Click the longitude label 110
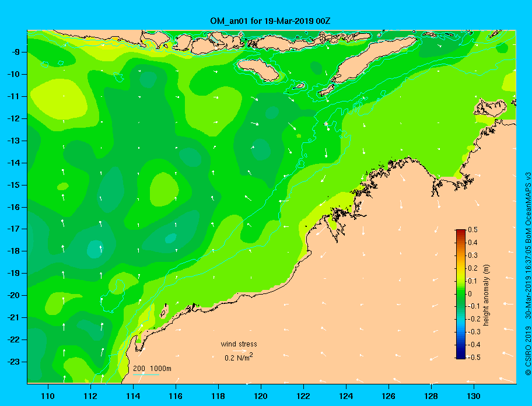Viewport: 532px width, 406px height. tap(48, 396)
